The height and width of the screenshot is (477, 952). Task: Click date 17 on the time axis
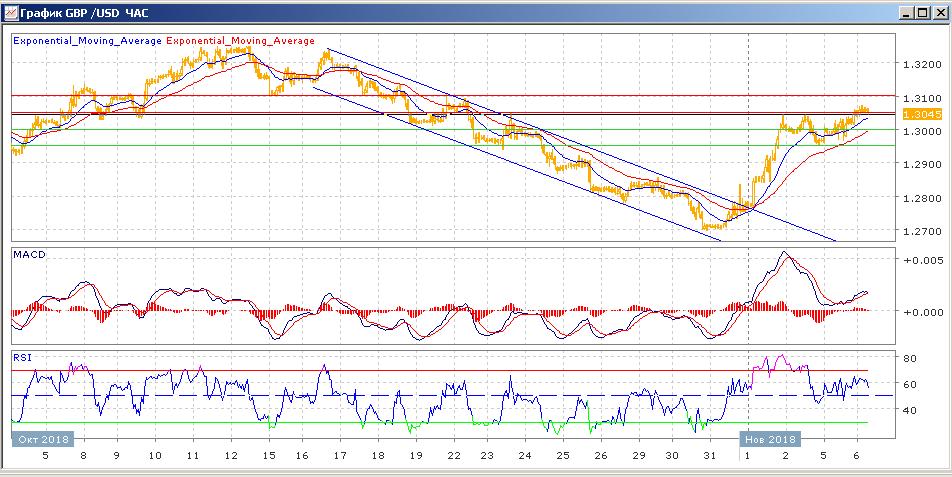pos(339,455)
